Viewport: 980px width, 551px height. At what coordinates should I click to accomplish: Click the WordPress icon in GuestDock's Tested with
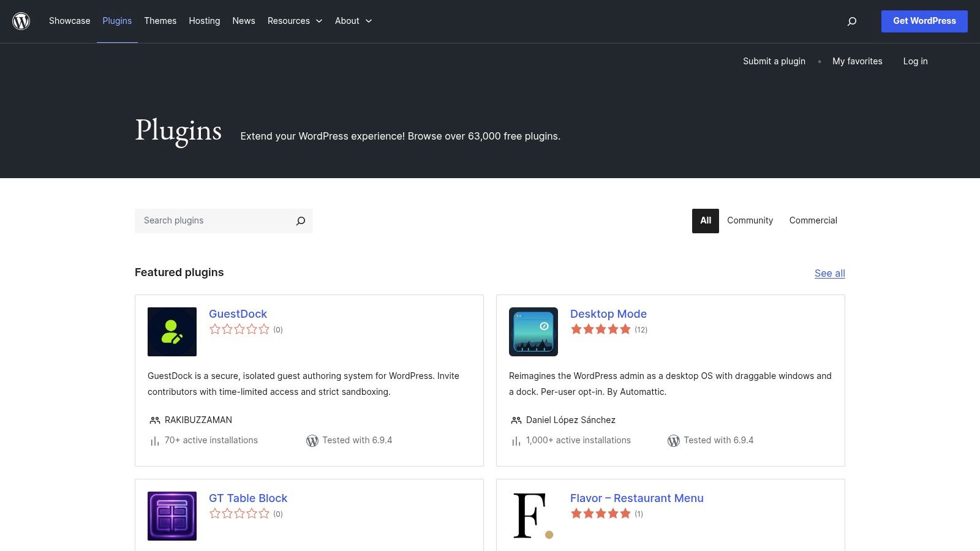tap(312, 441)
